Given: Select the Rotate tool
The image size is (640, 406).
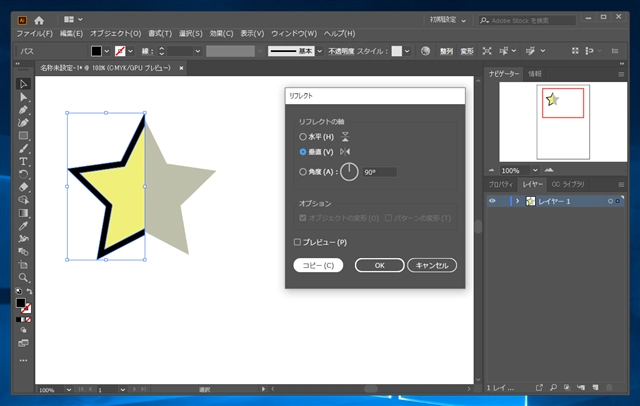Looking at the screenshot, I should (x=23, y=174).
